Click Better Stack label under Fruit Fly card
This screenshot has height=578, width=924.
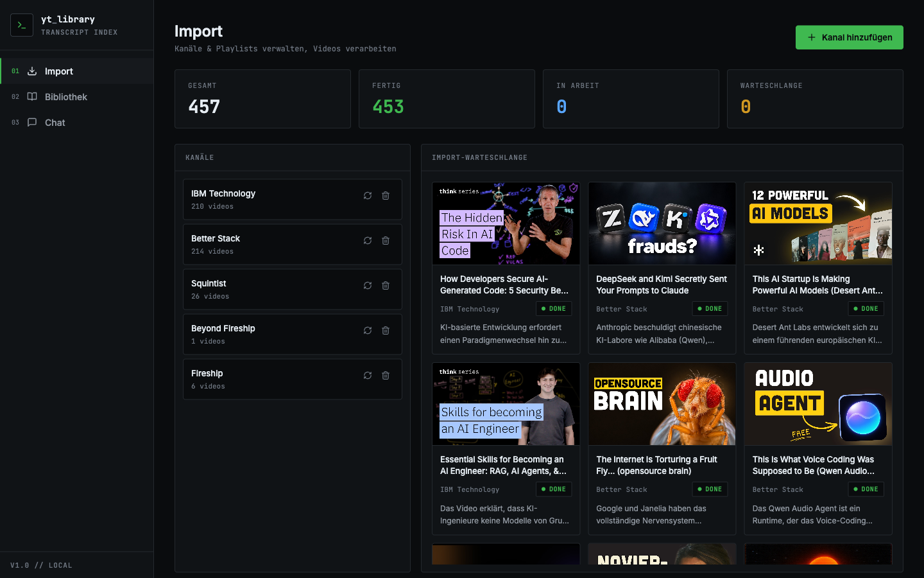click(622, 490)
